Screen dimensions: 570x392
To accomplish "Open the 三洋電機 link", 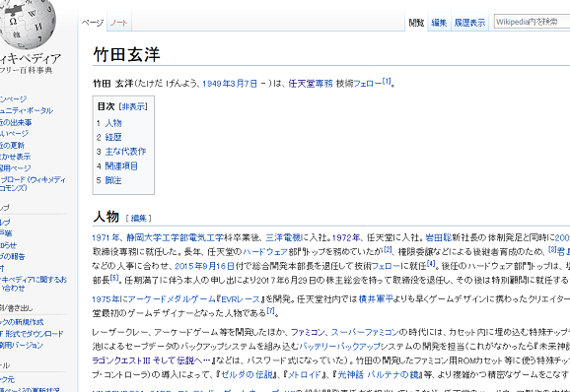I will tap(284, 237).
